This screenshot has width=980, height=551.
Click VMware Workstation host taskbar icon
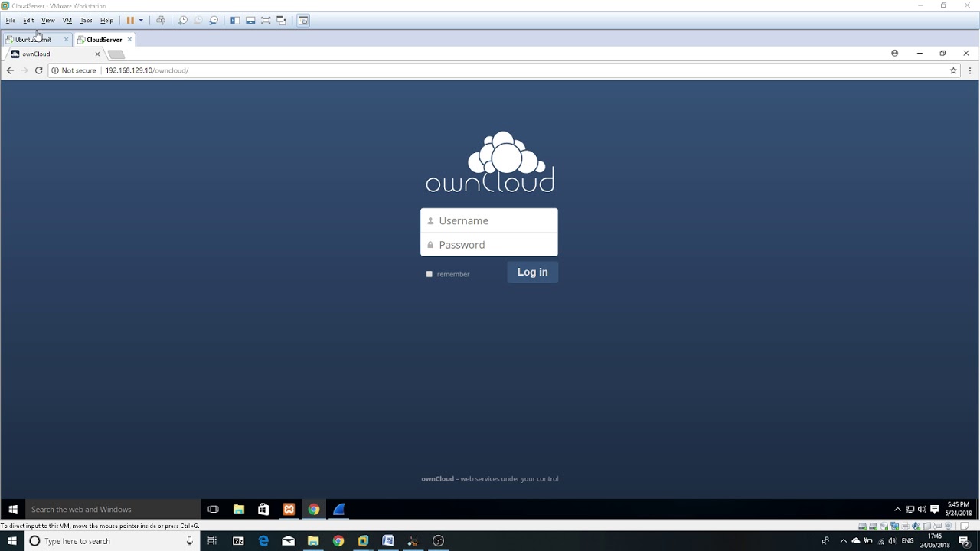pos(363,541)
